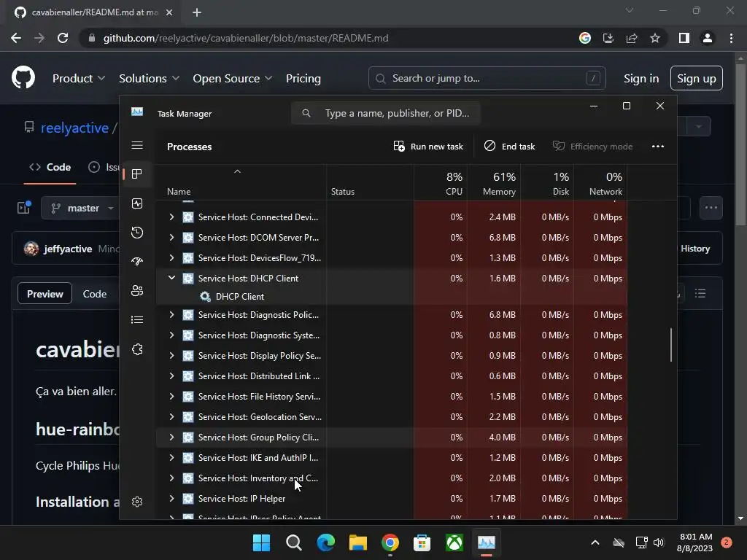Open Task Manager settings gear
This screenshot has width=747, height=560.
pos(137,502)
